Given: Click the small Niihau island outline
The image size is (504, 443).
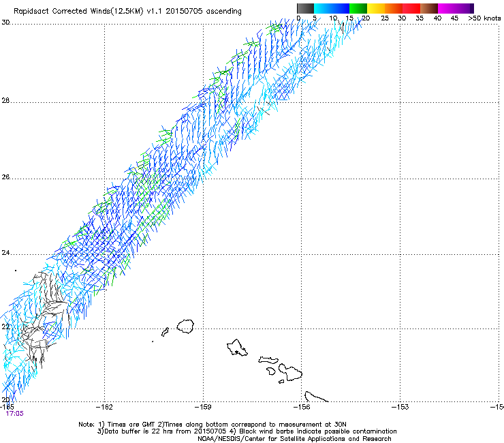Looking at the screenshot, I should (166, 332).
